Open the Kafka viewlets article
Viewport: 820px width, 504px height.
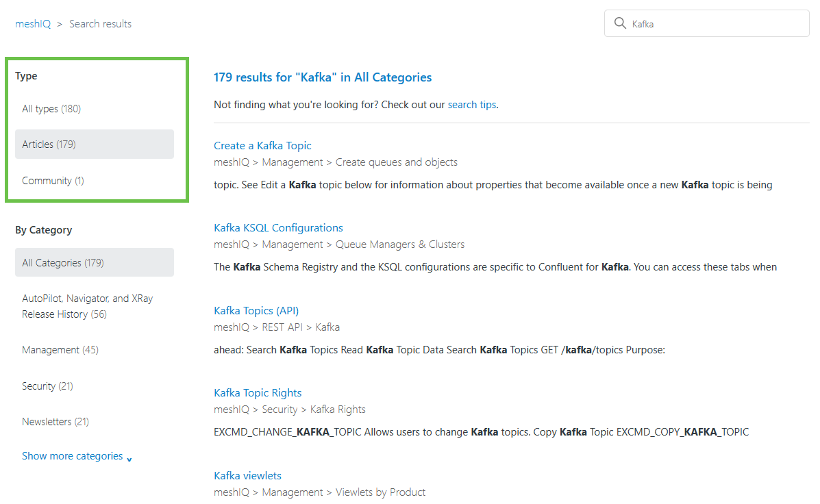pyautogui.click(x=247, y=475)
